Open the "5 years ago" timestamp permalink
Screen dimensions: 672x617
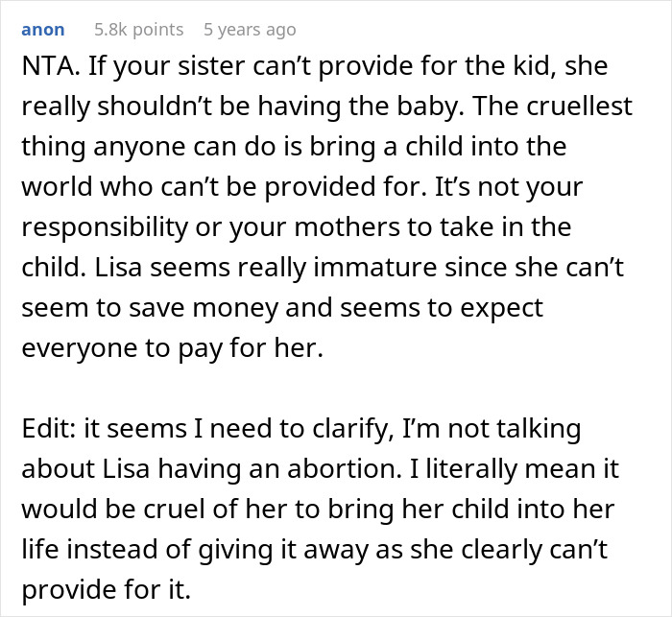click(249, 30)
